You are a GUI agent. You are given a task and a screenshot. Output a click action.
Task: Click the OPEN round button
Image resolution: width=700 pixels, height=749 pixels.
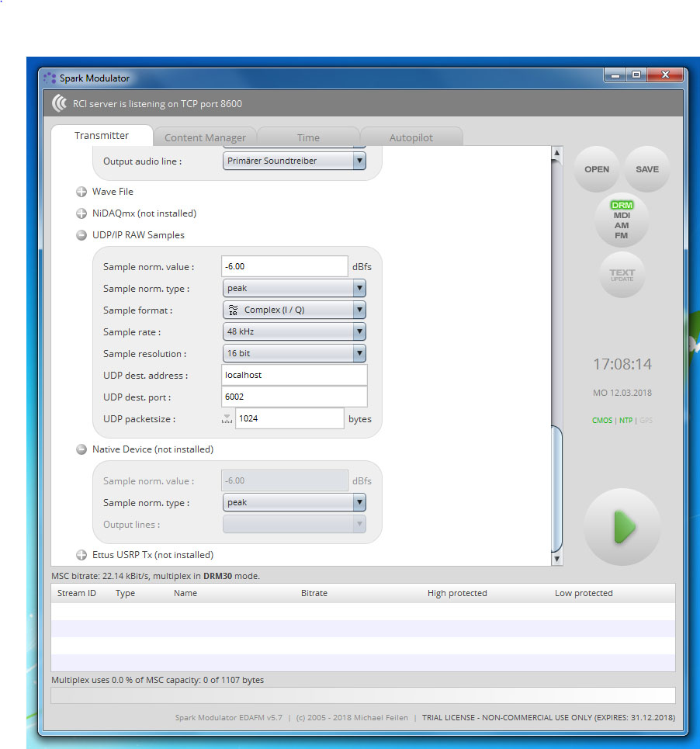(x=597, y=169)
